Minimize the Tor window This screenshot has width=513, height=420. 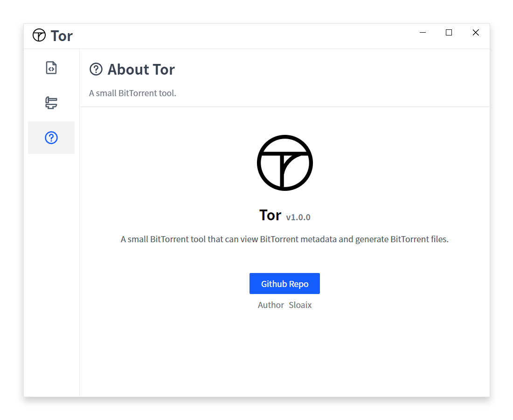423,32
